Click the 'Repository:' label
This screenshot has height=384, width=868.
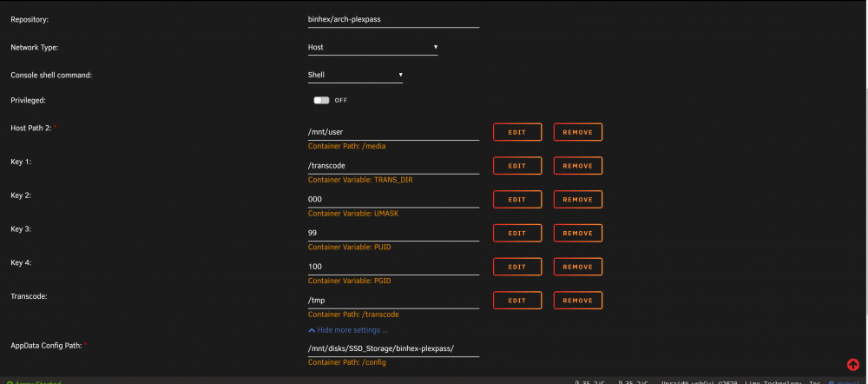[30, 19]
